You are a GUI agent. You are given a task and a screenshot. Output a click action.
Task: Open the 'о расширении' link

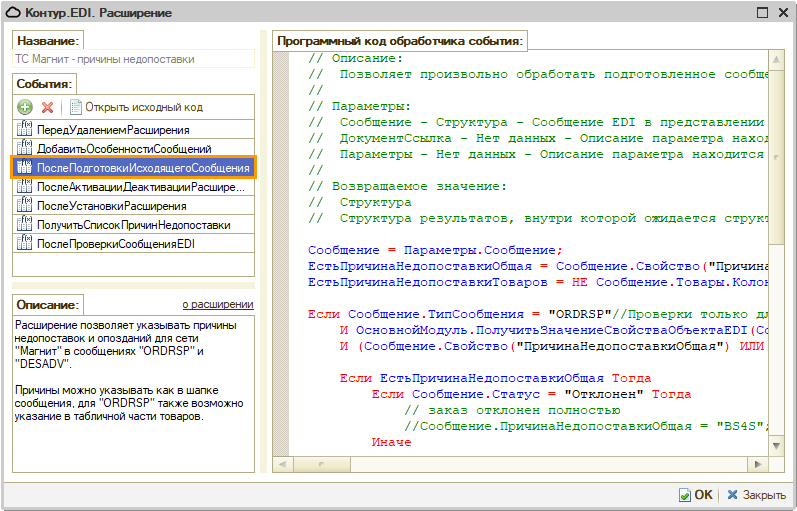tap(217, 304)
